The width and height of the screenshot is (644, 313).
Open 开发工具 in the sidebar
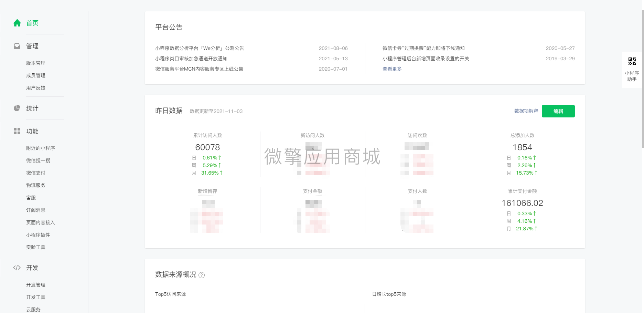point(36,297)
